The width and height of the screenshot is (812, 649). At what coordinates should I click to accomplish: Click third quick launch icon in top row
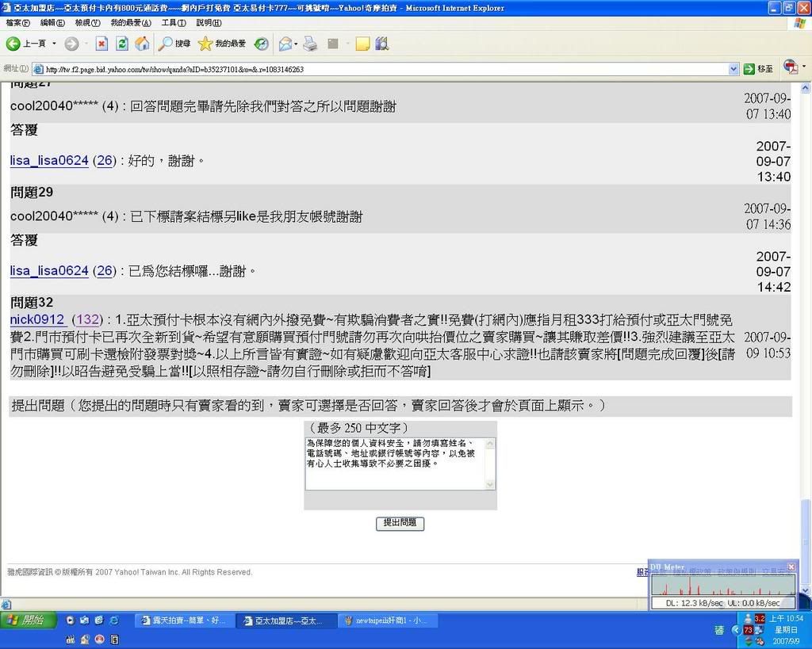[99, 620]
